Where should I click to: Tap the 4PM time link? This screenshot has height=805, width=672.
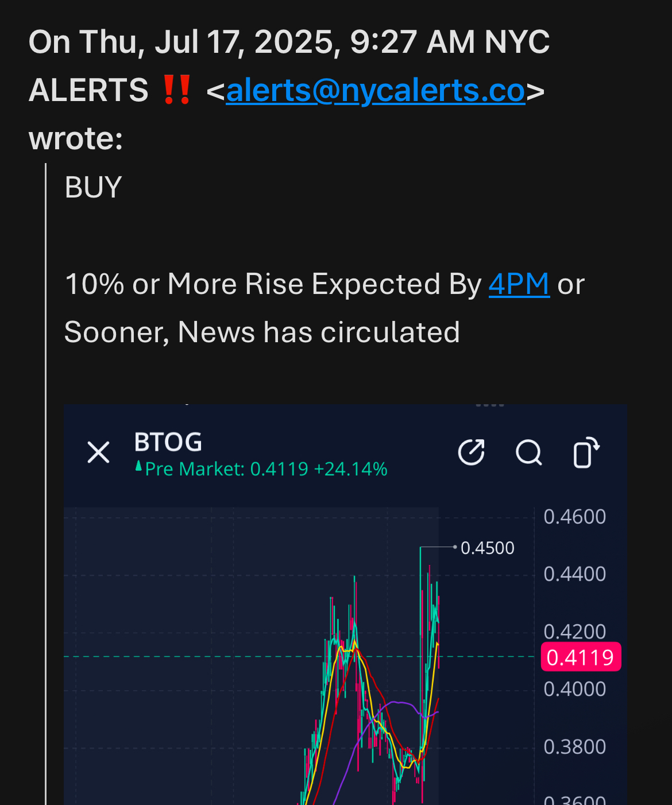pyautogui.click(x=519, y=284)
